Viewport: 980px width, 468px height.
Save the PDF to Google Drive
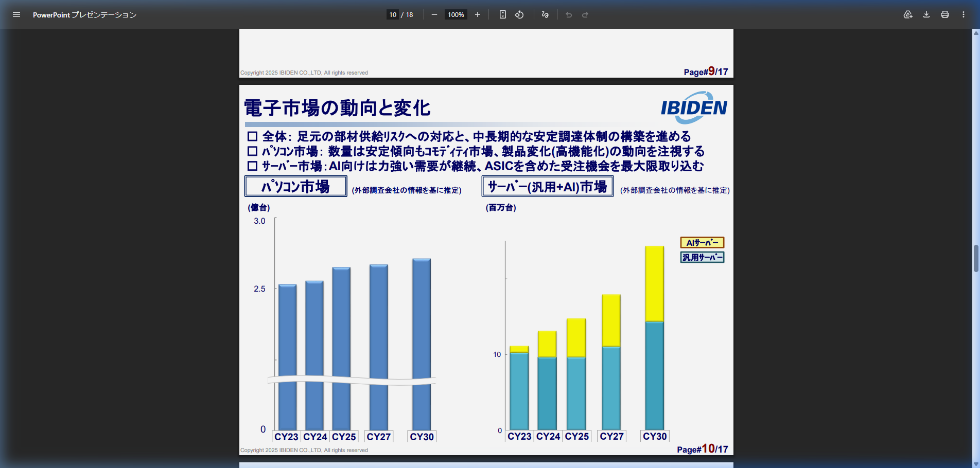tap(908, 14)
